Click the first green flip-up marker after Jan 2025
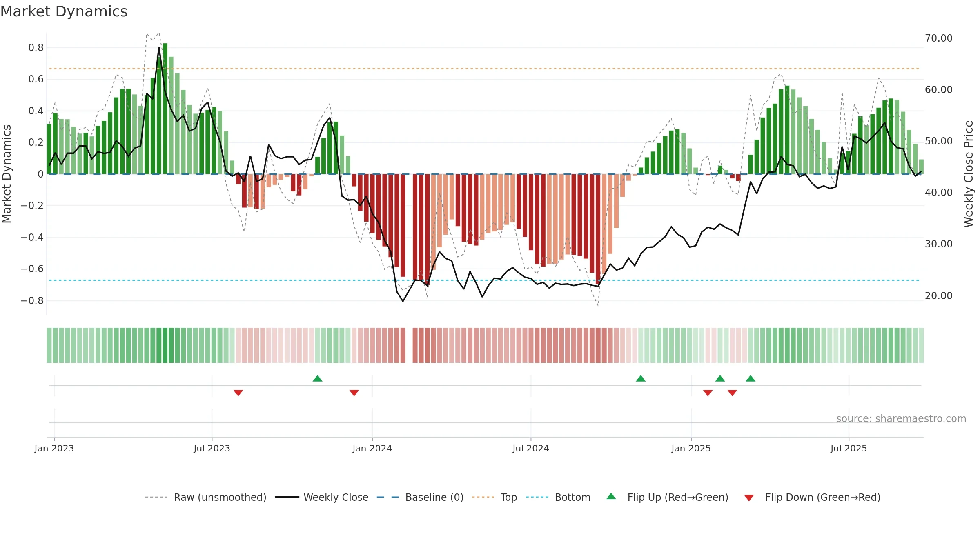 720,378
